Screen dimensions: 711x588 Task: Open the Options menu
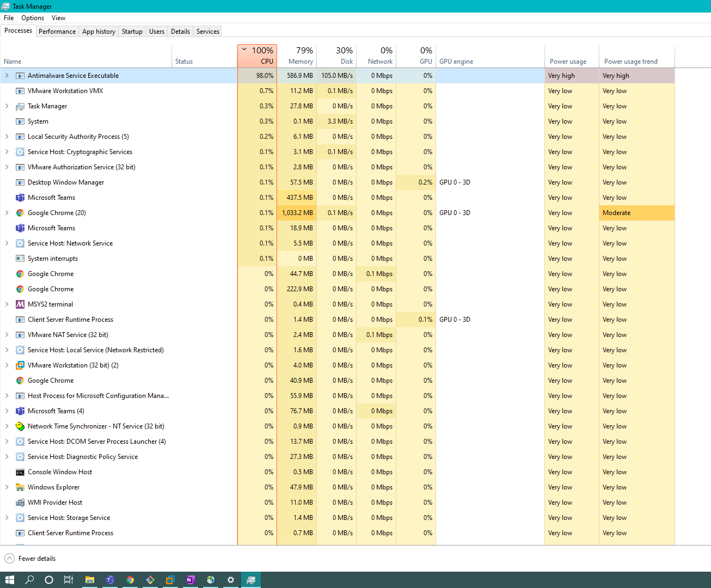point(32,17)
